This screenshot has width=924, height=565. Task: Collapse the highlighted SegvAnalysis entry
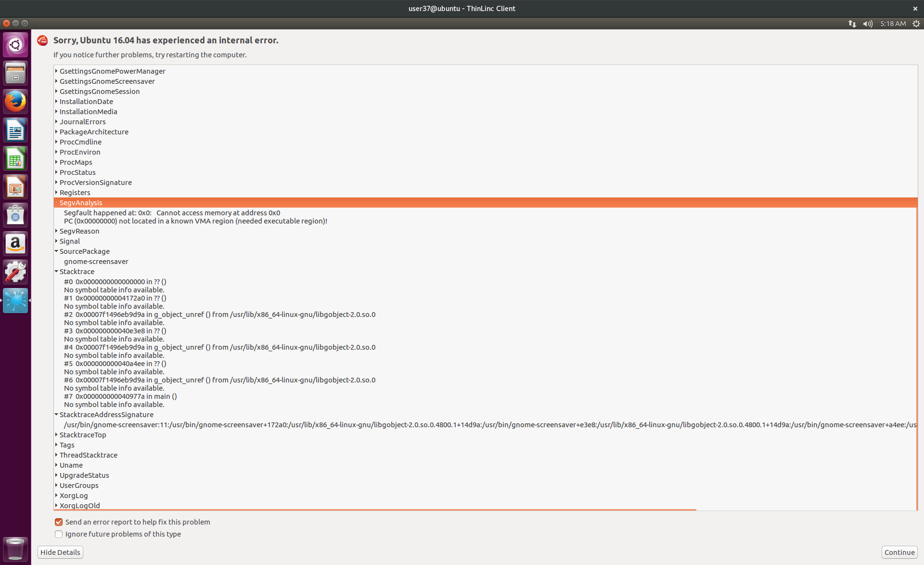[56, 202]
